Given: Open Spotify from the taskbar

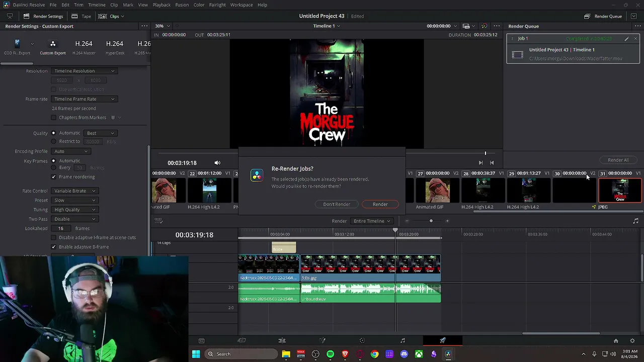Looking at the screenshot, I should tap(330, 354).
